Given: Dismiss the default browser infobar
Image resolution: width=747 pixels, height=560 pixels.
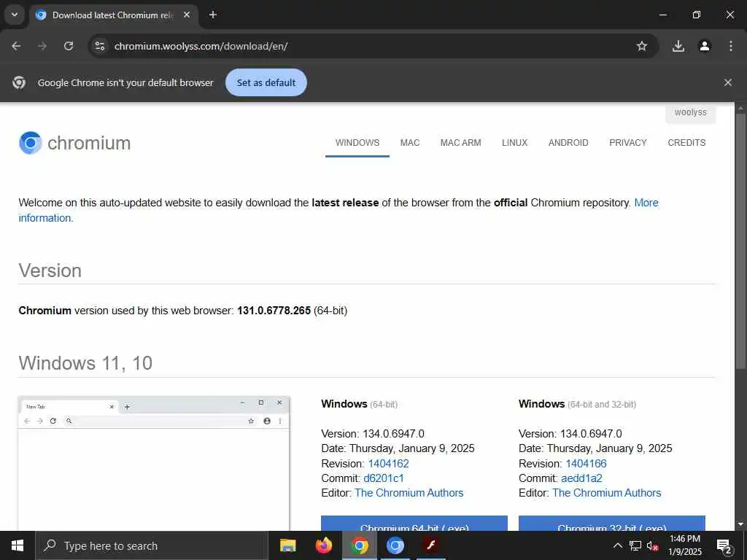Looking at the screenshot, I should coord(728,82).
